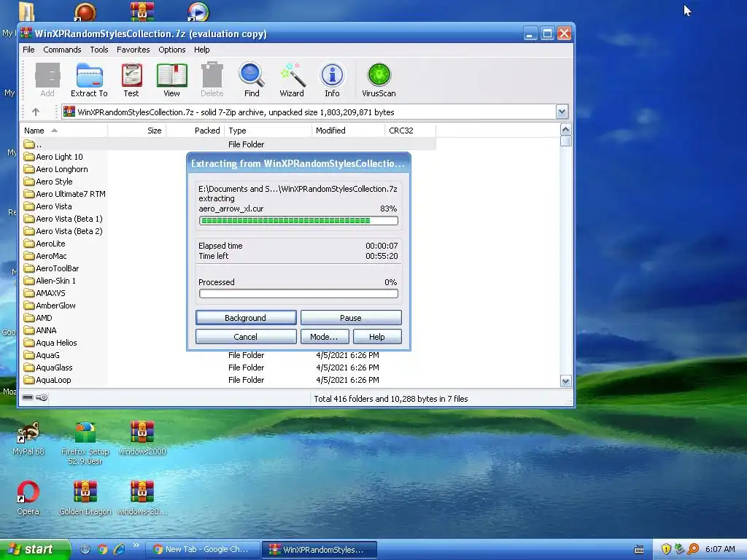The width and height of the screenshot is (747, 560).
Task: Open the File menu
Action: (x=28, y=50)
